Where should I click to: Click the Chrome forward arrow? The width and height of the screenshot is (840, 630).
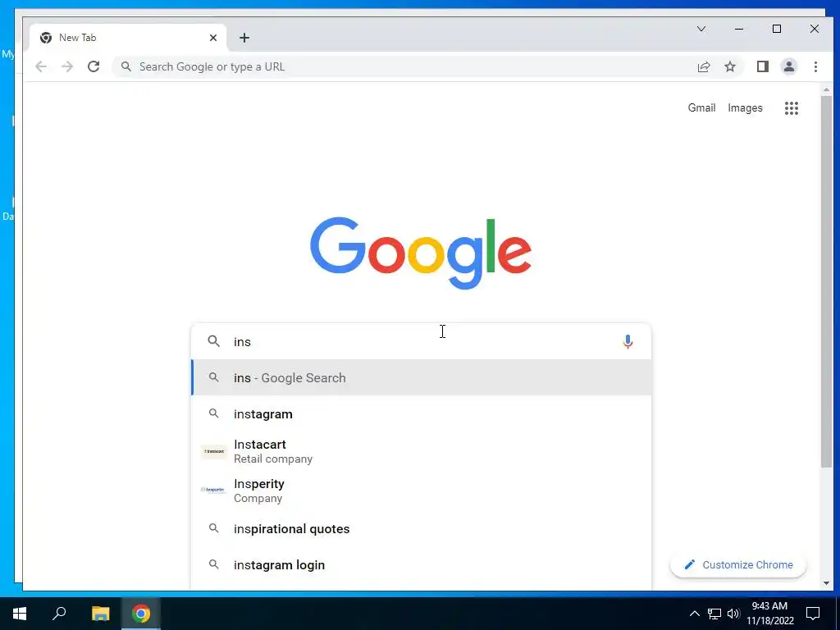click(67, 66)
